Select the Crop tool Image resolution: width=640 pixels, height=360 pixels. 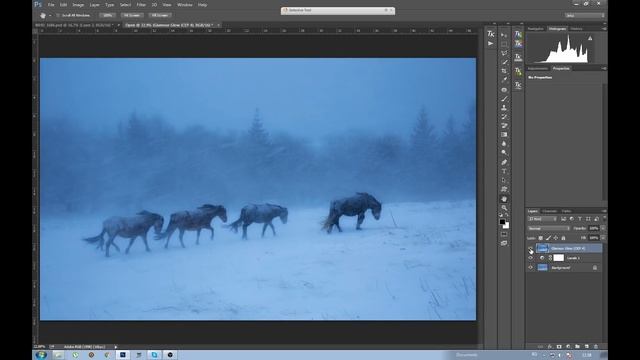click(x=504, y=71)
